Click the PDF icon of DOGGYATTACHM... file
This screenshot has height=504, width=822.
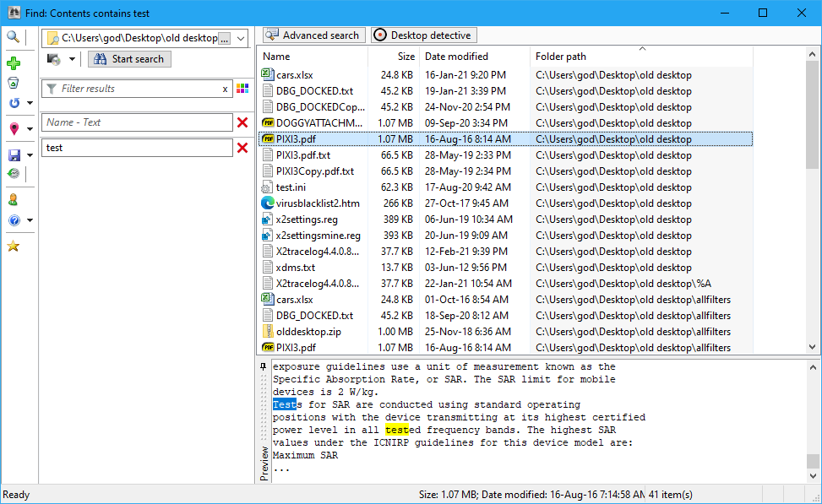tap(267, 122)
